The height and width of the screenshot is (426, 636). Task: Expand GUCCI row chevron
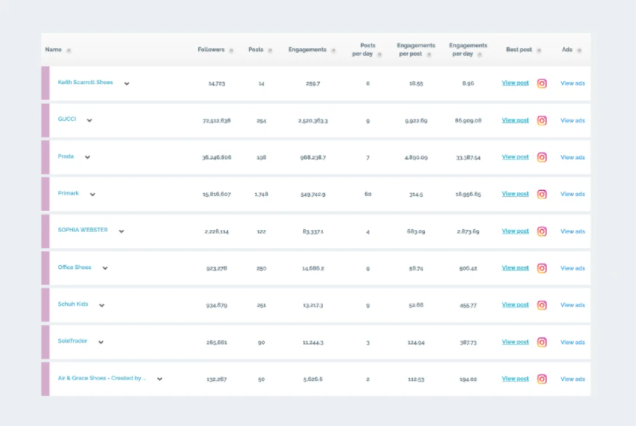point(89,120)
